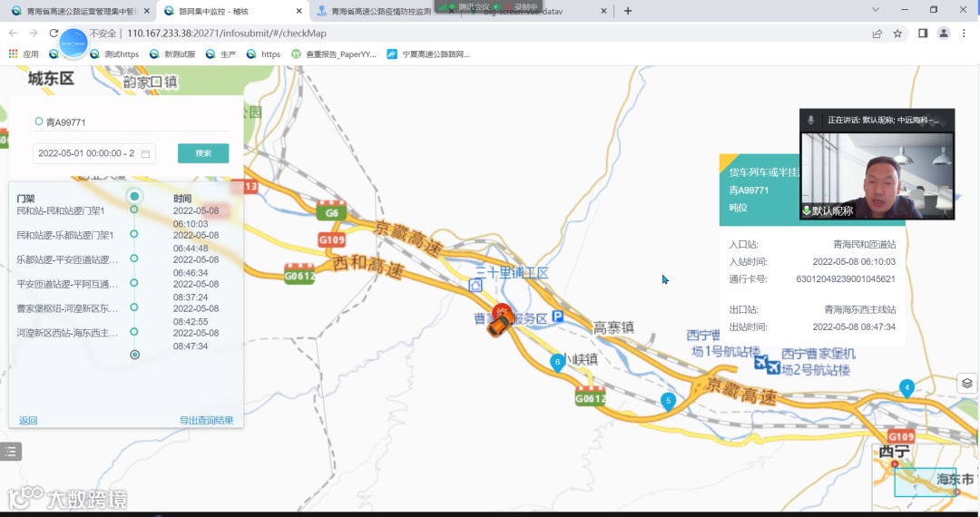Click the grey end node of timeline
980x517 pixels.
tap(134, 355)
